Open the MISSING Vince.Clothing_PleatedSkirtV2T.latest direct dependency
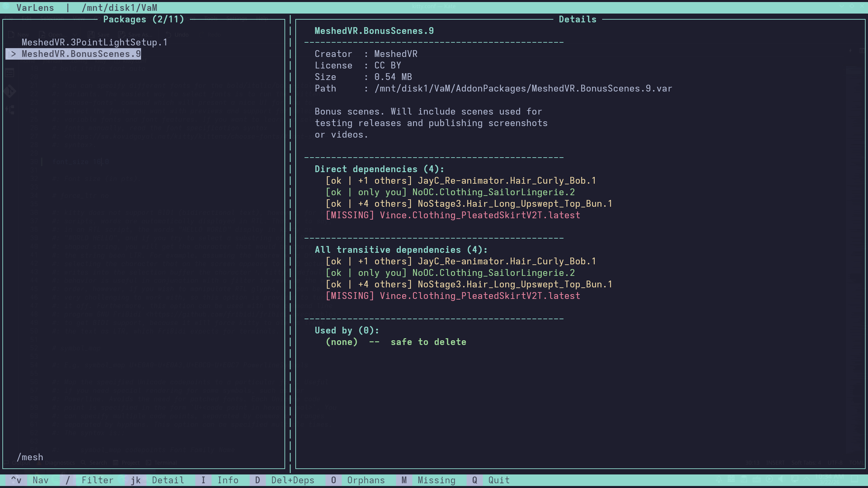The width and height of the screenshot is (868, 488). point(480,215)
